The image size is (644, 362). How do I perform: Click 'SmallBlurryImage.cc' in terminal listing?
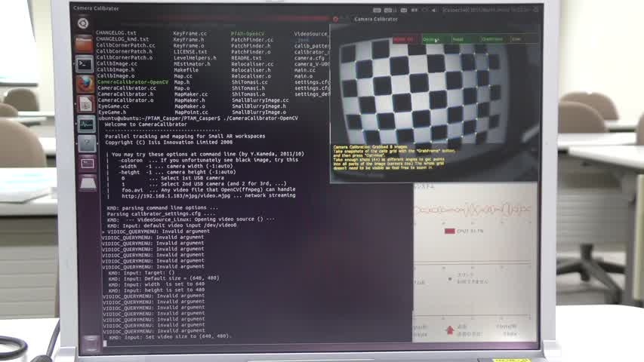[x=260, y=100]
